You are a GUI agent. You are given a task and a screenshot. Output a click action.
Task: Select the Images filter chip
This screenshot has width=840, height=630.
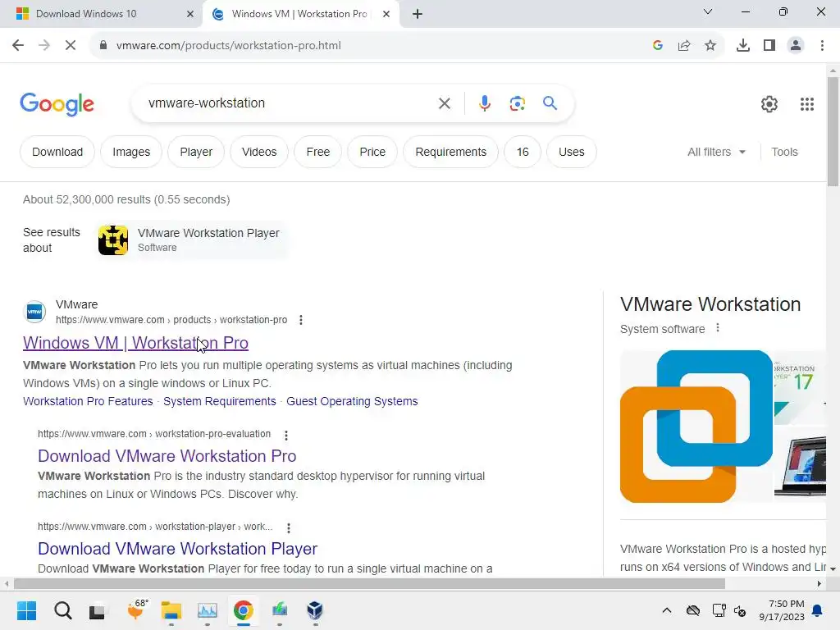click(x=131, y=152)
